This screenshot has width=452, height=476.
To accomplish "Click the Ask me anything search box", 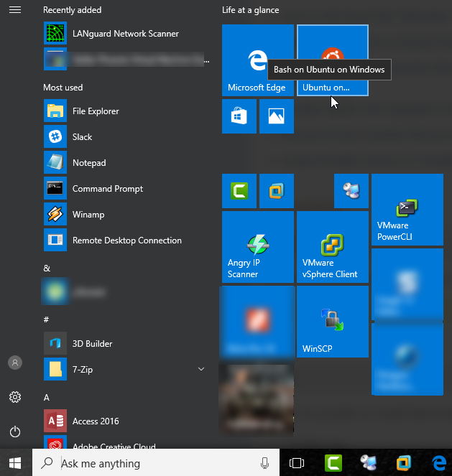I will tap(156, 463).
